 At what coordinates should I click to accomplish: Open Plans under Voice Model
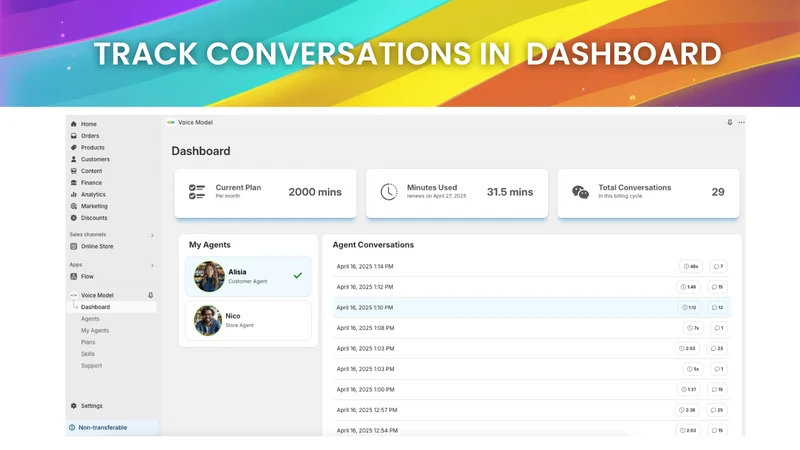click(x=88, y=342)
